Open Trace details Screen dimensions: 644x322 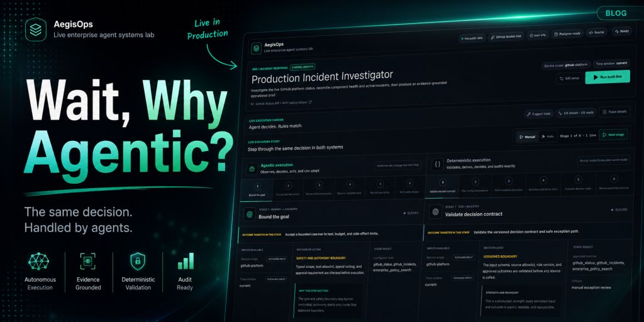click(615, 111)
